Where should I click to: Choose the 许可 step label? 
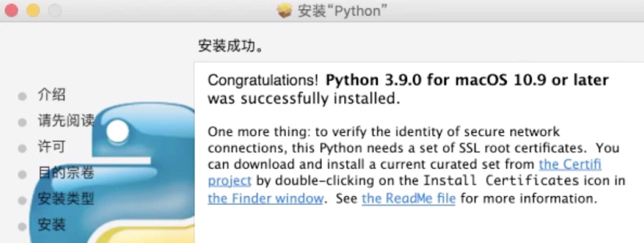coord(51,147)
